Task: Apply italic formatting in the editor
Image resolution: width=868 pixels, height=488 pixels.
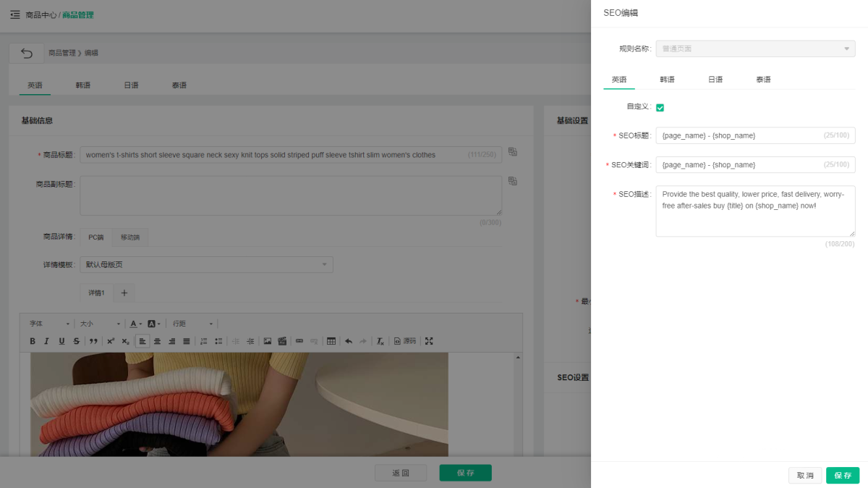Action: click(47, 341)
